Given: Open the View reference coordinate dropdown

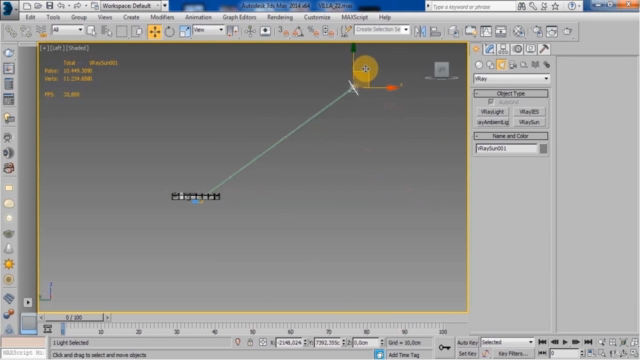Looking at the screenshot, I should click(x=208, y=30).
